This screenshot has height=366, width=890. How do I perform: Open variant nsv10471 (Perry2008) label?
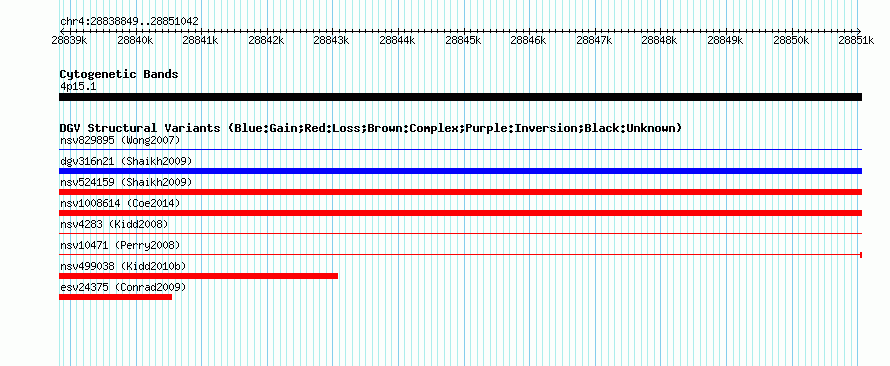pos(120,246)
